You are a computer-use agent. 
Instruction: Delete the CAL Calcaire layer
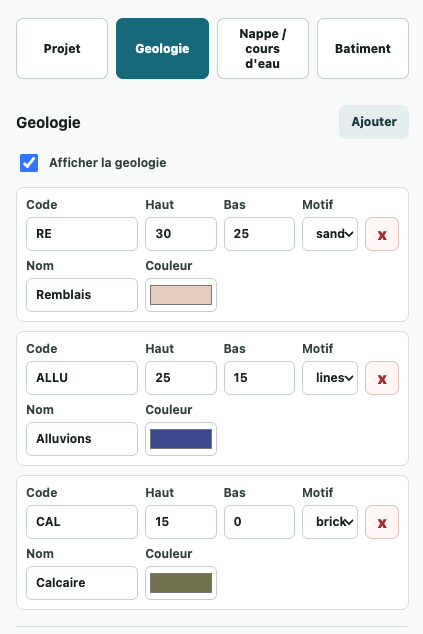382,522
